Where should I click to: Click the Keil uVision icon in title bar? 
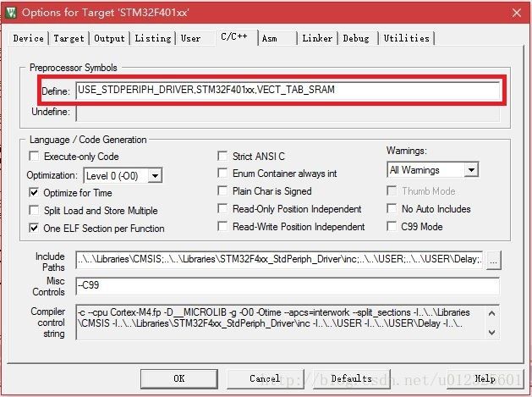tap(11, 13)
